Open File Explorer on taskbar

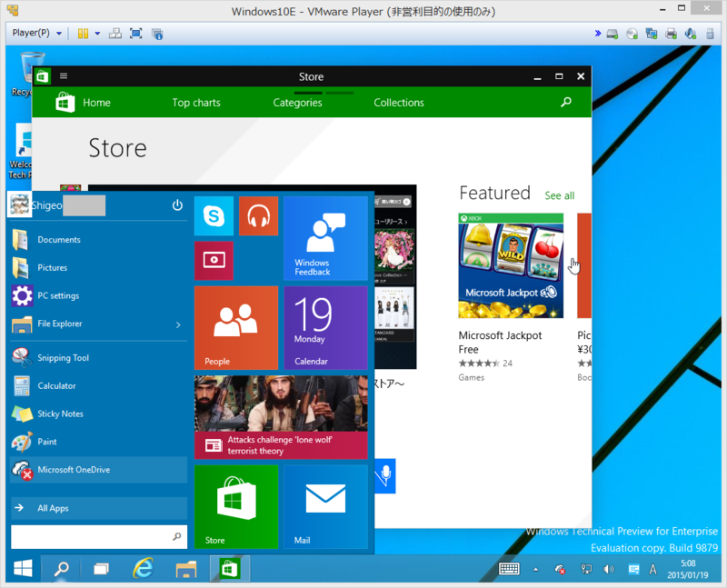coord(186,569)
